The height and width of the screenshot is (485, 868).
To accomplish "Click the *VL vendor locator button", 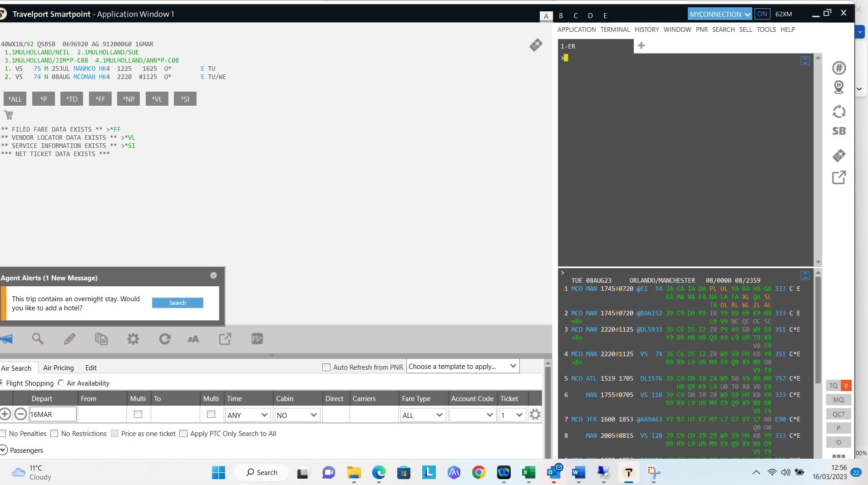I will coord(157,99).
